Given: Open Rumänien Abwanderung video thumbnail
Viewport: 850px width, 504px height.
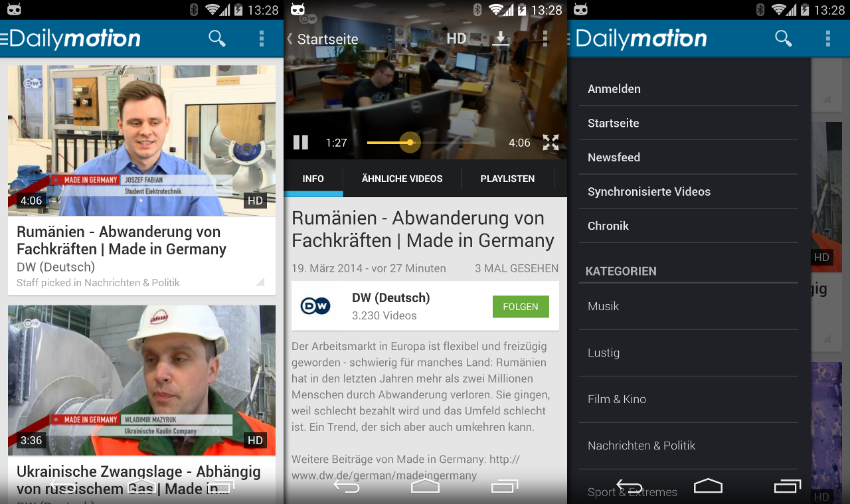Looking at the screenshot, I should coord(141,140).
